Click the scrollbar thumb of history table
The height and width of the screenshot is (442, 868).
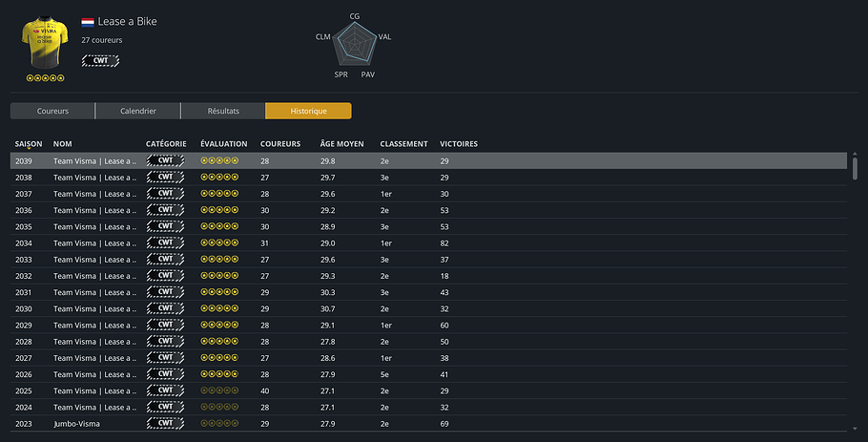coord(855,168)
